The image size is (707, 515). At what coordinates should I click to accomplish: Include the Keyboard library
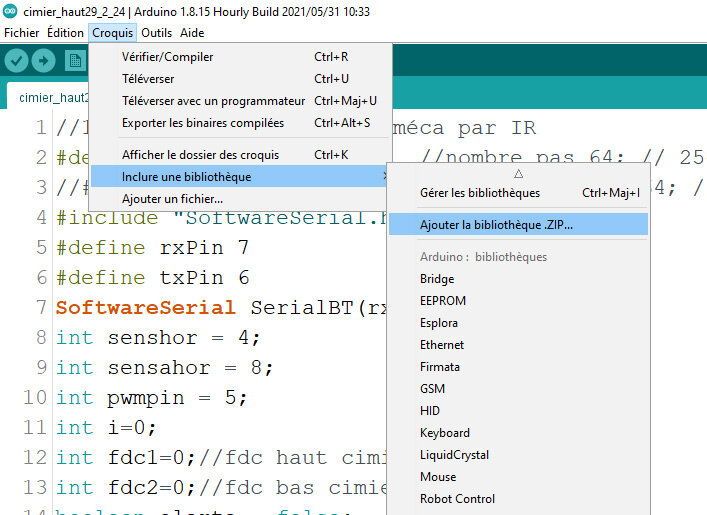(x=518, y=433)
